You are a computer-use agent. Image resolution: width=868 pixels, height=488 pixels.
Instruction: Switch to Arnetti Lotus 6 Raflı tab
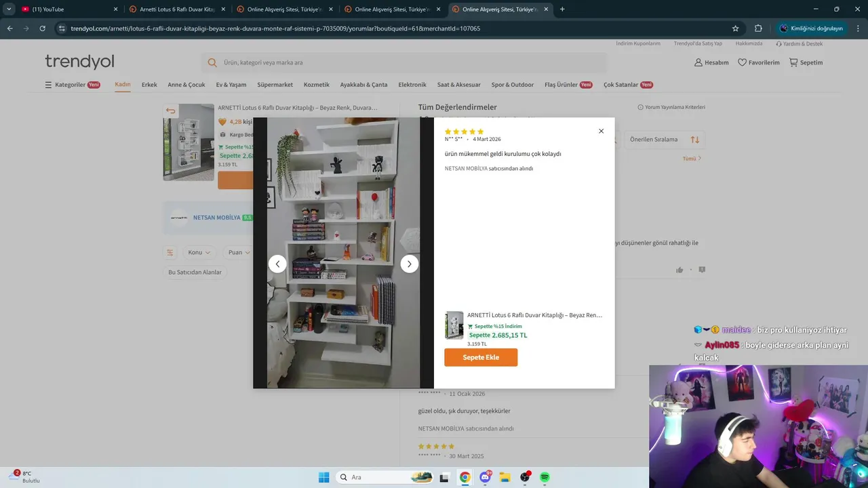pyautogui.click(x=178, y=9)
